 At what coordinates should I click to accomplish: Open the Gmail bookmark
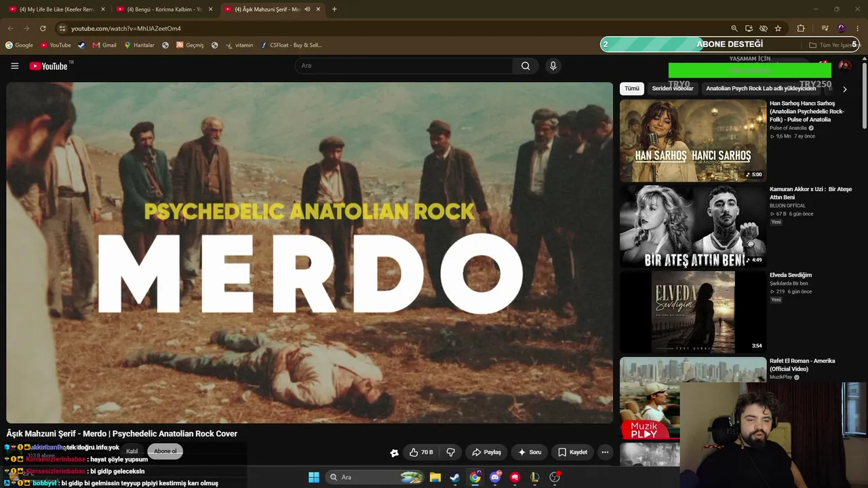click(x=104, y=45)
